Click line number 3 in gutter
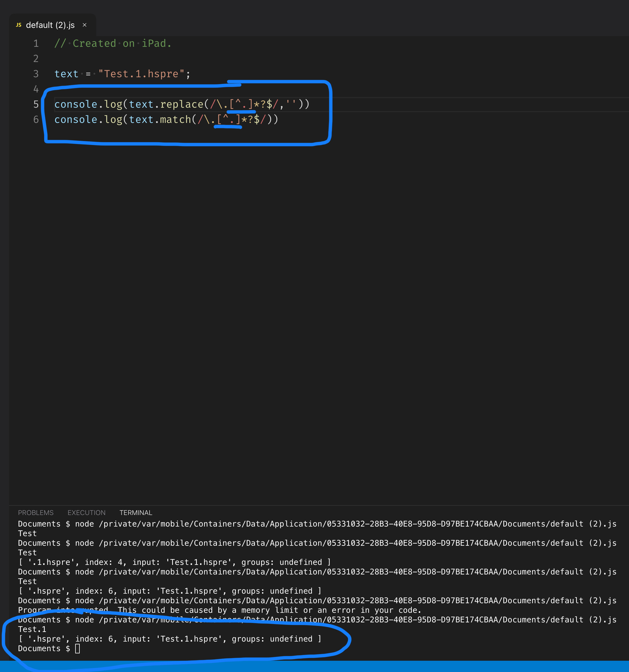 [36, 74]
